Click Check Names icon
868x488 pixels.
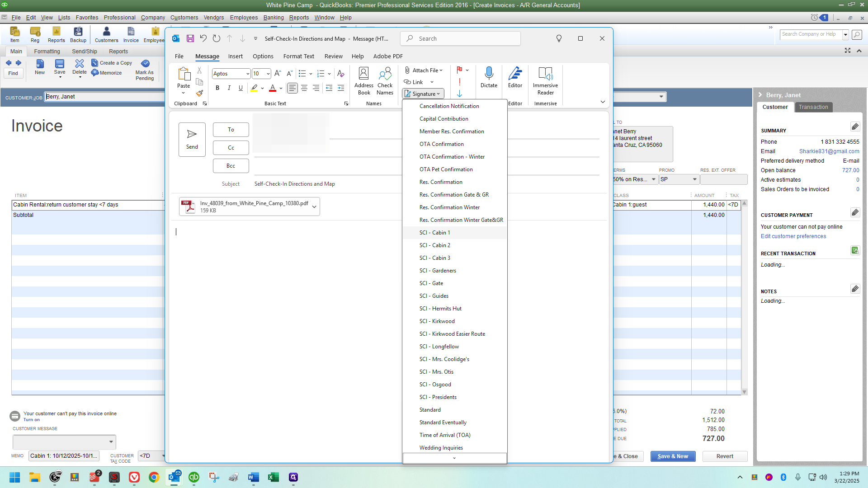(x=385, y=80)
